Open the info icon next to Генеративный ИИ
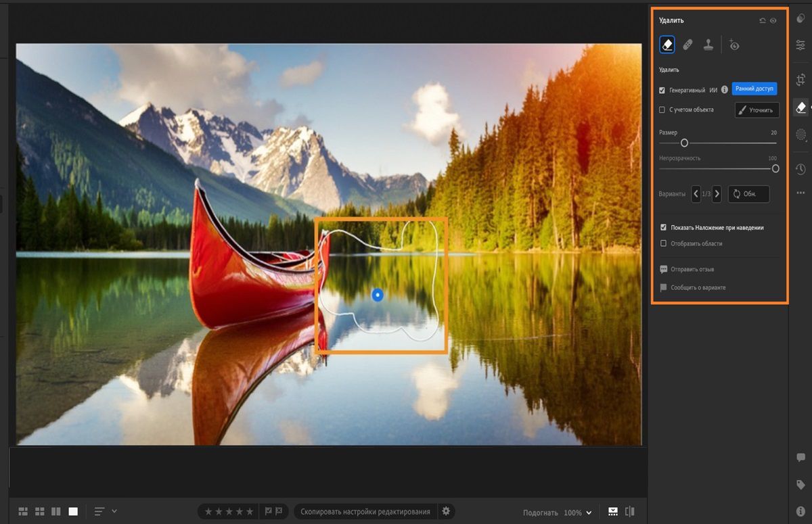This screenshot has height=524, width=812. (x=724, y=89)
